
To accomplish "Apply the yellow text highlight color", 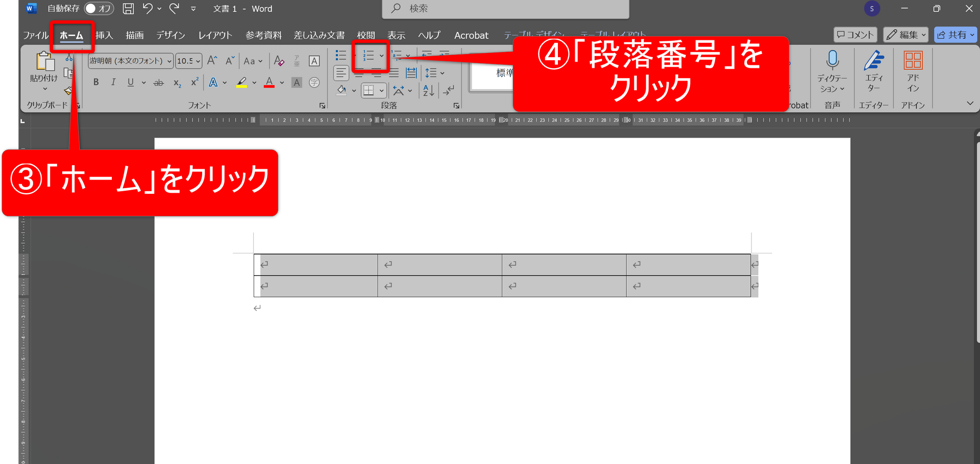I will pos(241,83).
